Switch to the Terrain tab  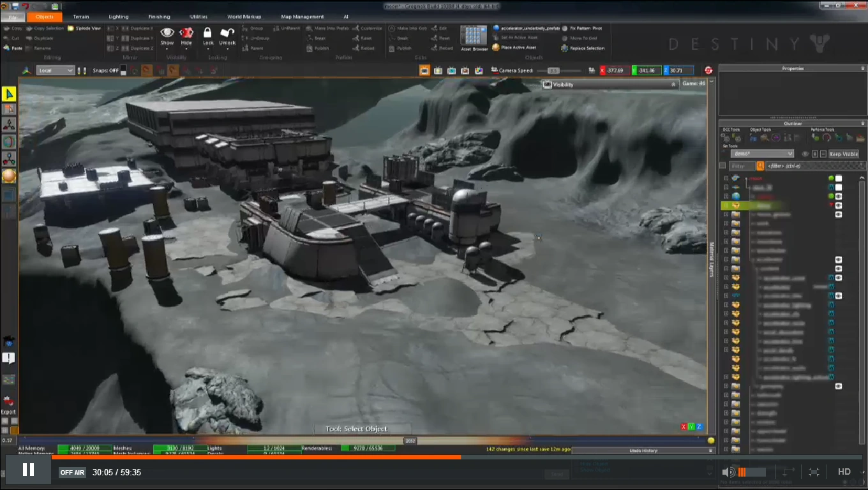[x=81, y=17]
